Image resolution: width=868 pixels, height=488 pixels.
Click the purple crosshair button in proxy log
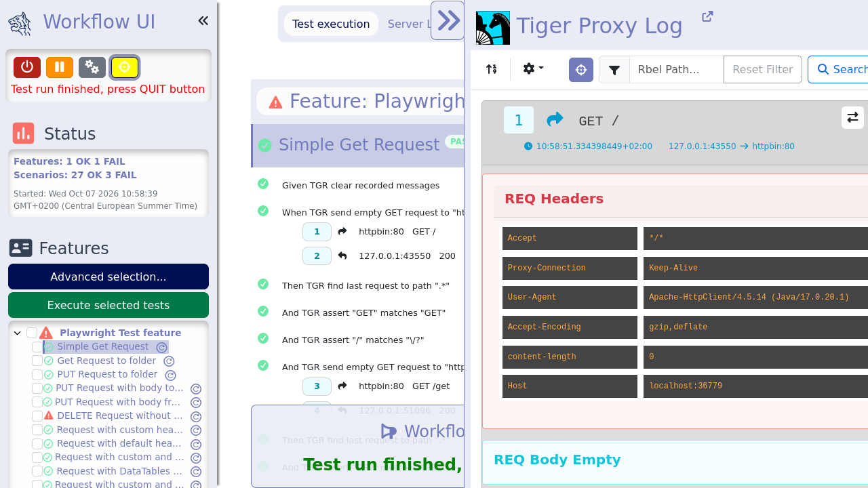(x=581, y=70)
